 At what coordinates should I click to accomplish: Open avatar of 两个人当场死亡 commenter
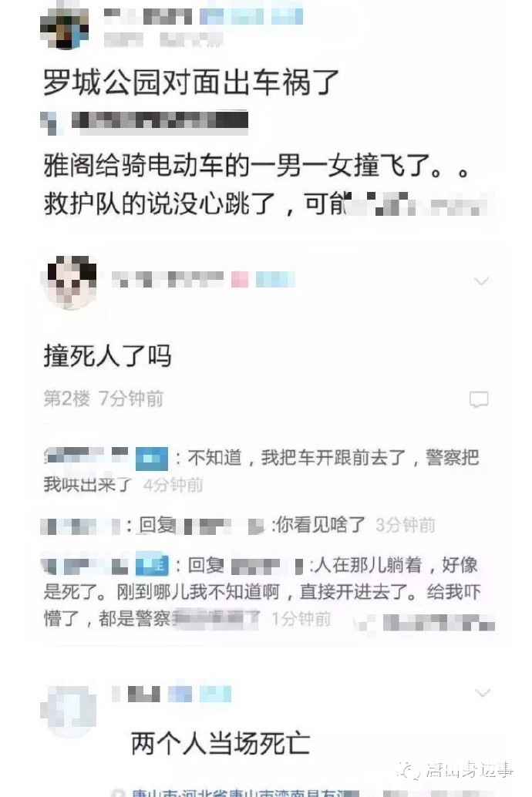pyautogui.click(x=69, y=711)
